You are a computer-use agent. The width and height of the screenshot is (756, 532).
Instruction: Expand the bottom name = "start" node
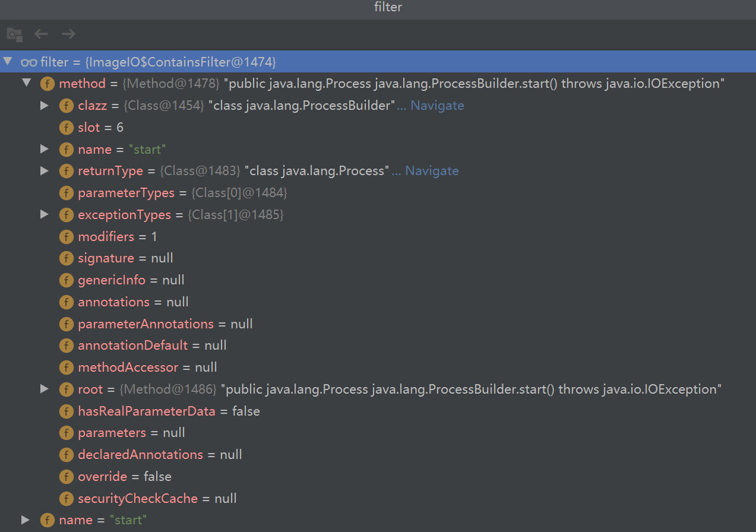pyautogui.click(x=26, y=520)
